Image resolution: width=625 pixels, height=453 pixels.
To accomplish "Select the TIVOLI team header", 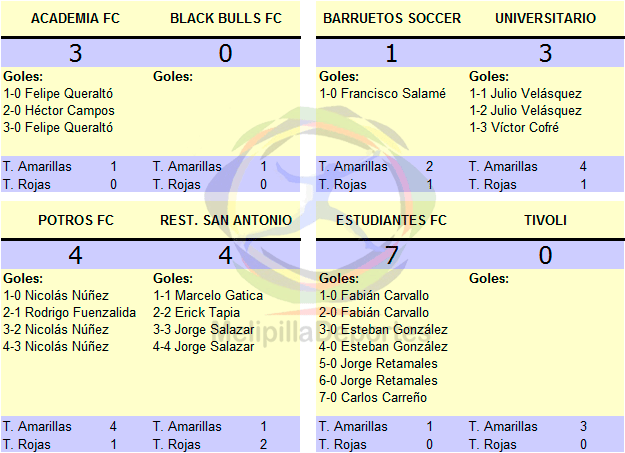I will (x=545, y=220).
